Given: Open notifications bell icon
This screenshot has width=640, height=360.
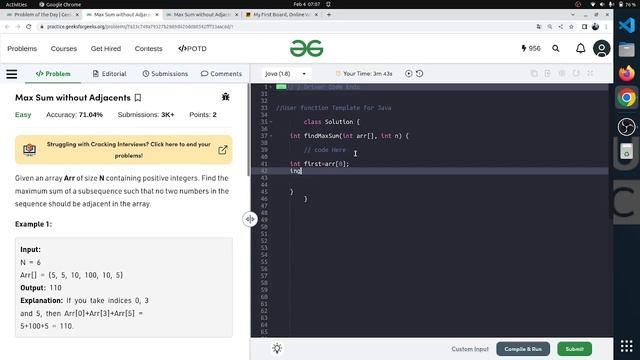Looking at the screenshot, I should click(x=580, y=49).
